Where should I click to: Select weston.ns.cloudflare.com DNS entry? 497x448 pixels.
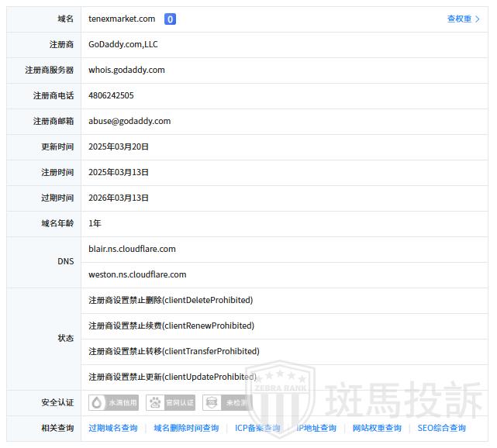pos(137,274)
